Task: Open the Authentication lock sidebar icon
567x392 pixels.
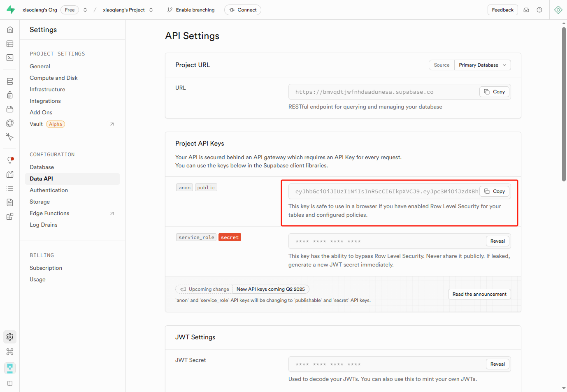Action: tap(10, 95)
